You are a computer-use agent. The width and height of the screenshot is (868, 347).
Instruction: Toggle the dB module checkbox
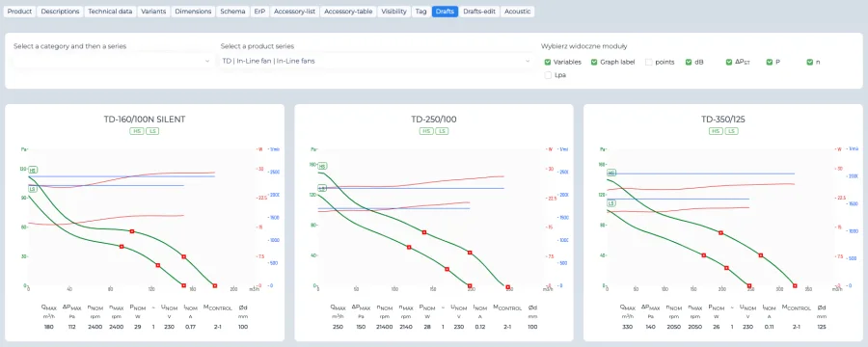689,62
